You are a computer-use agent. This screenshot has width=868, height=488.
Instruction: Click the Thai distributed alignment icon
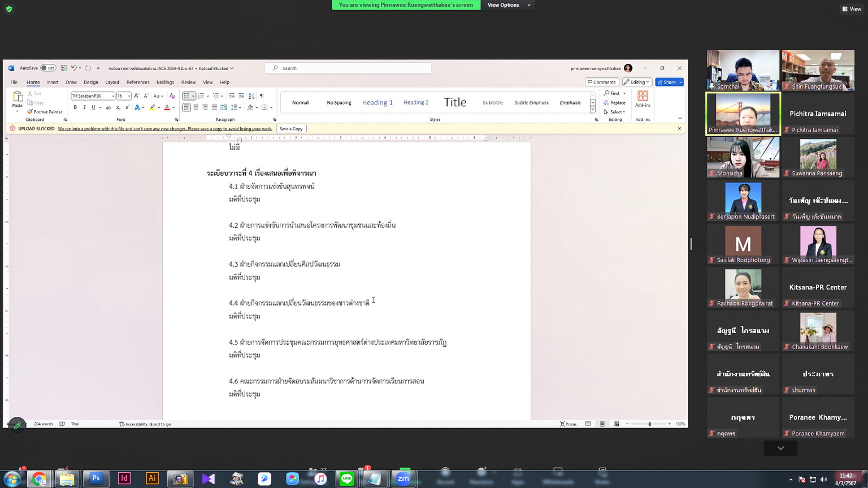[224, 107]
